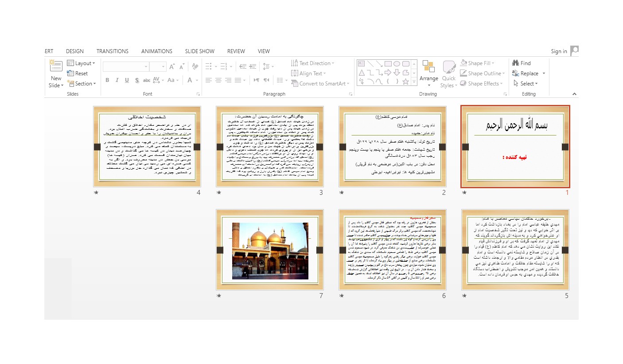Open the DESIGN tab
The height and width of the screenshot is (364, 623).
click(x=75, y=51)
